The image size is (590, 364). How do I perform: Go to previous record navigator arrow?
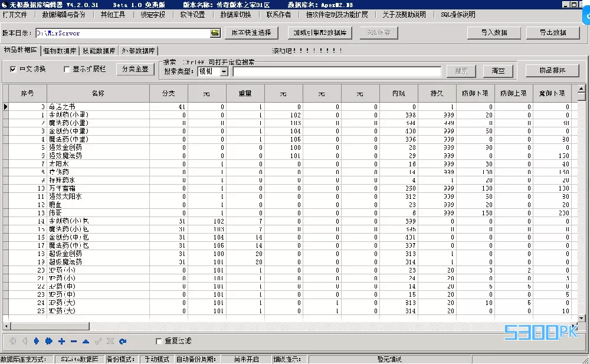[25, 341]
